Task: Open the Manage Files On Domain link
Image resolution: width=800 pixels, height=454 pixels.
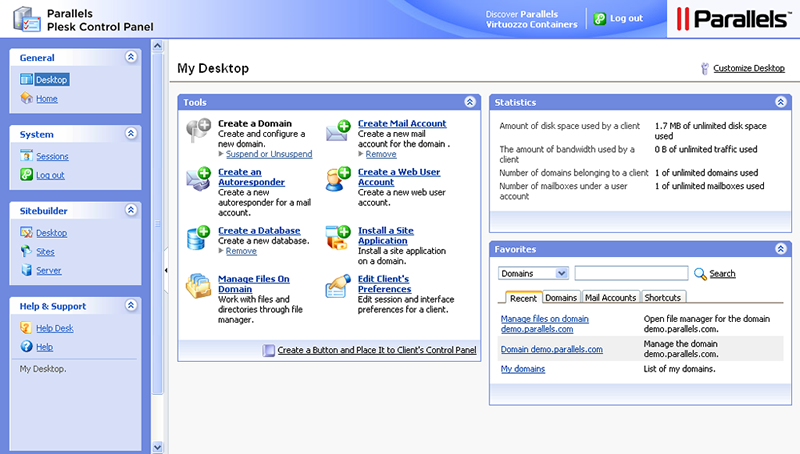Action: 254,284
